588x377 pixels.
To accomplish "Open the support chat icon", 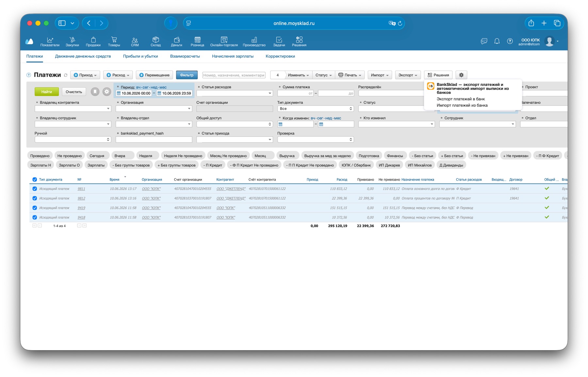I will click(484, 41).
